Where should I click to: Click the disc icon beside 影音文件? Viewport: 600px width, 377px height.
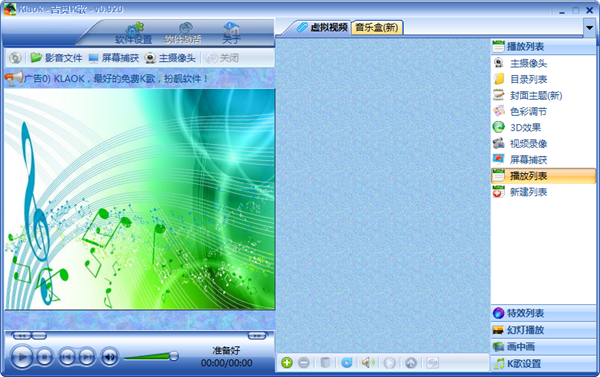coord(15,58)
